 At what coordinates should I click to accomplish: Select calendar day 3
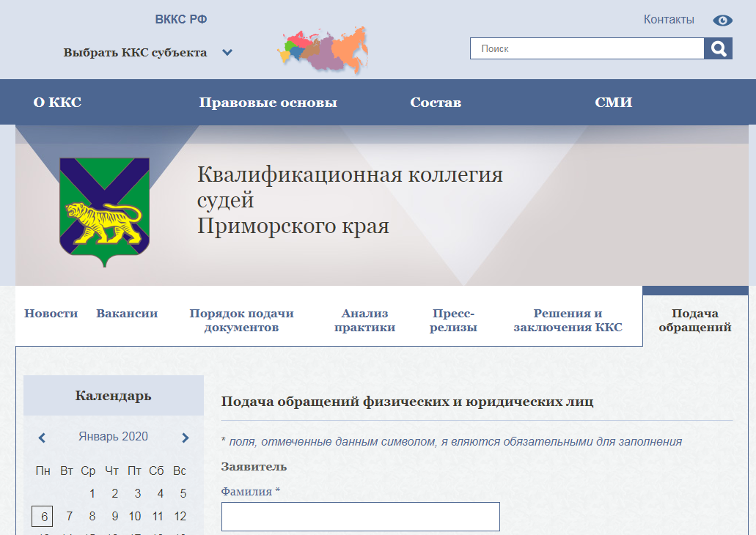137,493
